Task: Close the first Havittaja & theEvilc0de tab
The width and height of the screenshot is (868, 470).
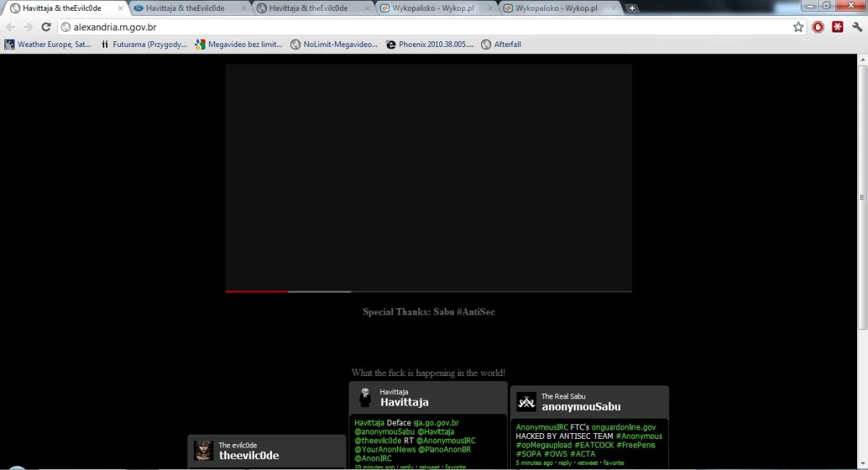Action: (121, 9)
